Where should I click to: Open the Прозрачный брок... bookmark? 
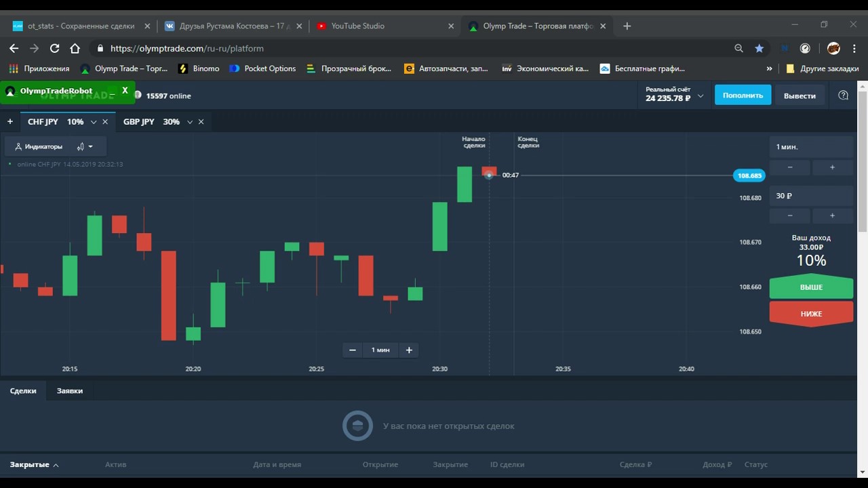coord(350,68)
